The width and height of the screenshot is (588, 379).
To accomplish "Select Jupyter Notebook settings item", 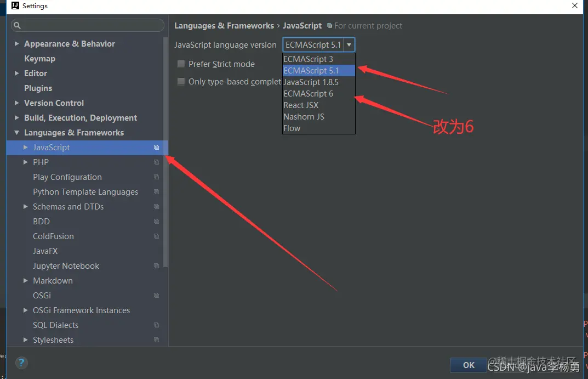I will coord(66,266).
